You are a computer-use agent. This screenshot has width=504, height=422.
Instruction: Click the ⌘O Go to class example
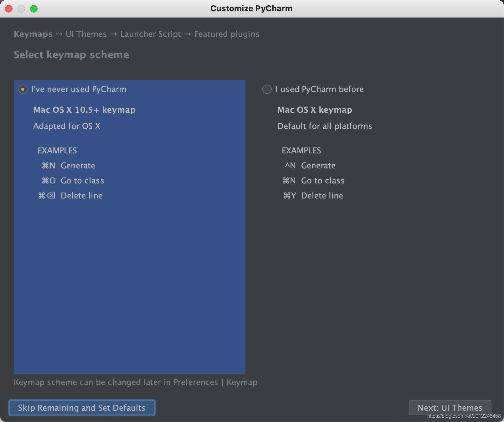73,181
